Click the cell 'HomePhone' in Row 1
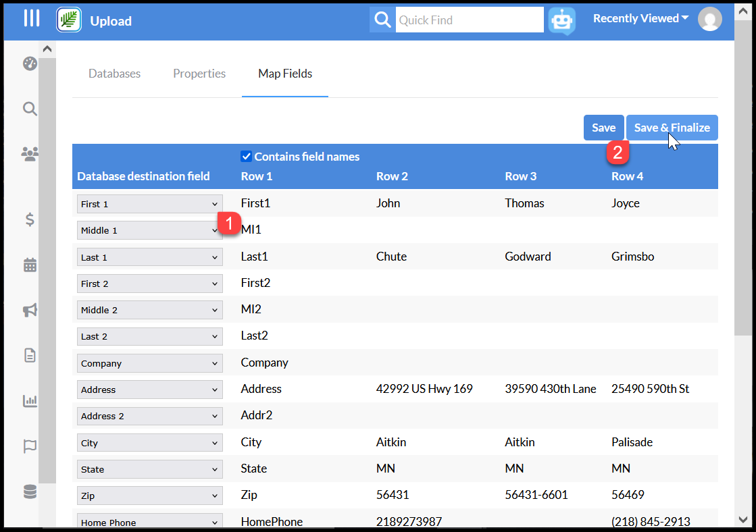Screen dimensions: 756x532 (272, 521)
